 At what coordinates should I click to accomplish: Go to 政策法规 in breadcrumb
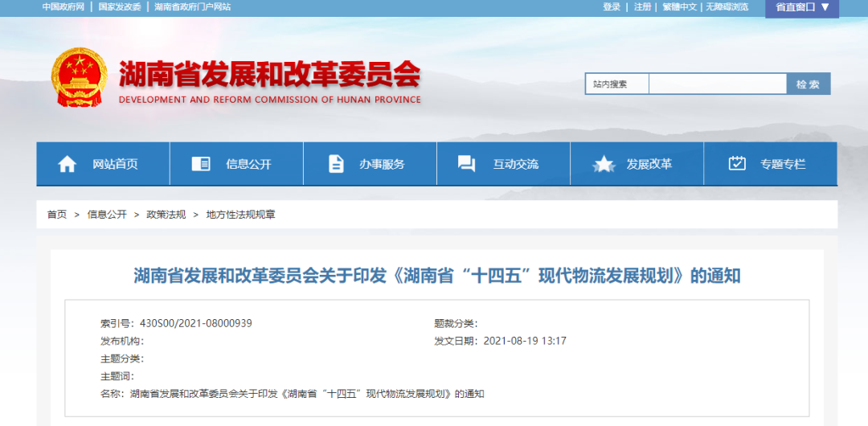pos(166,215)
